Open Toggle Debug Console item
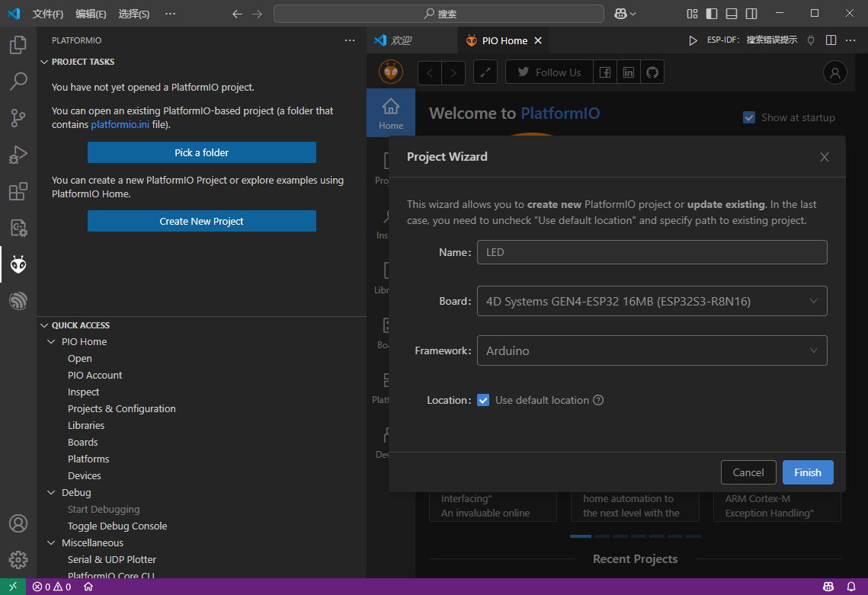Viewport: 868px width, 595px height. click(117, 526)
